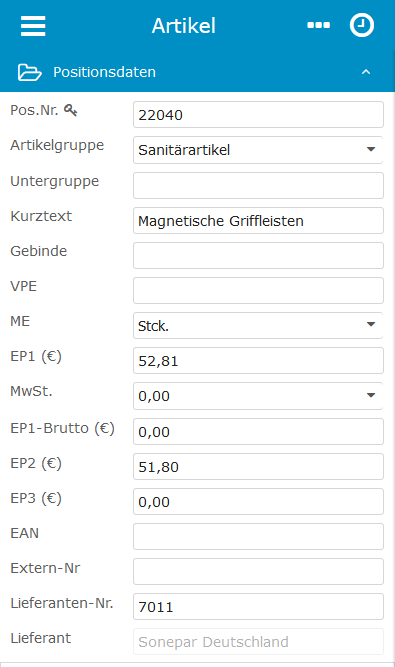Open the hamburger menu icon
Viewport: 395px width, 667px height.
point(33,26)
